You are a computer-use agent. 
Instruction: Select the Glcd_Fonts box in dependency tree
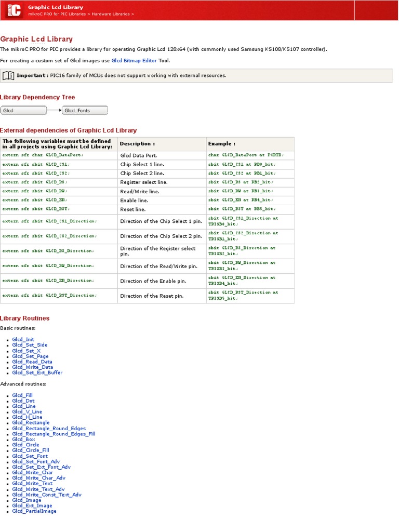click(85, 111)
